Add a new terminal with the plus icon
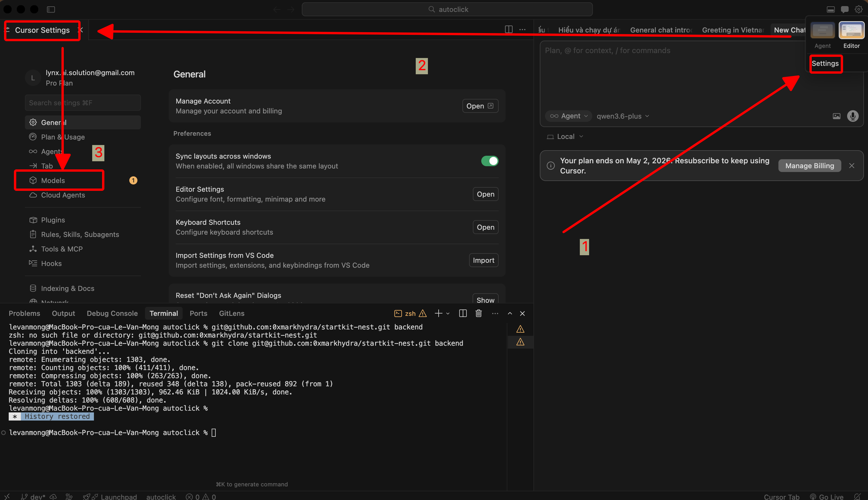The image size is (868, 500). tap(438, 313)
